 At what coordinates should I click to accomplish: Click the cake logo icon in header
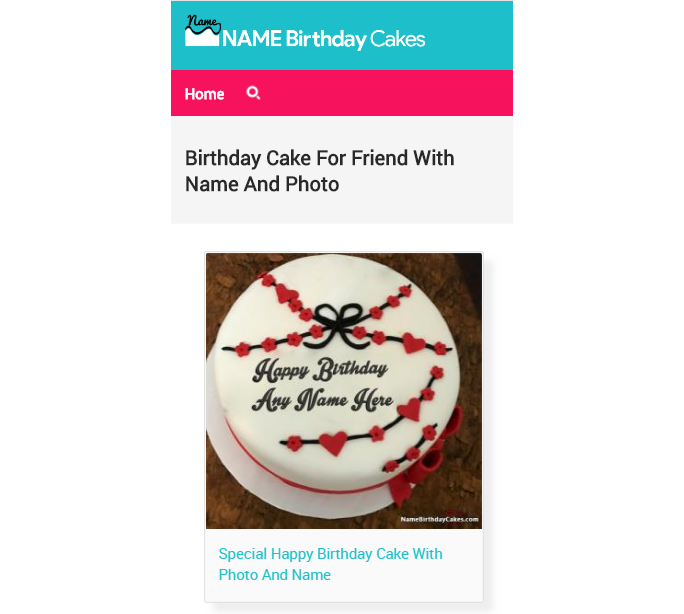pyautogui.click(x=202, y=31)
